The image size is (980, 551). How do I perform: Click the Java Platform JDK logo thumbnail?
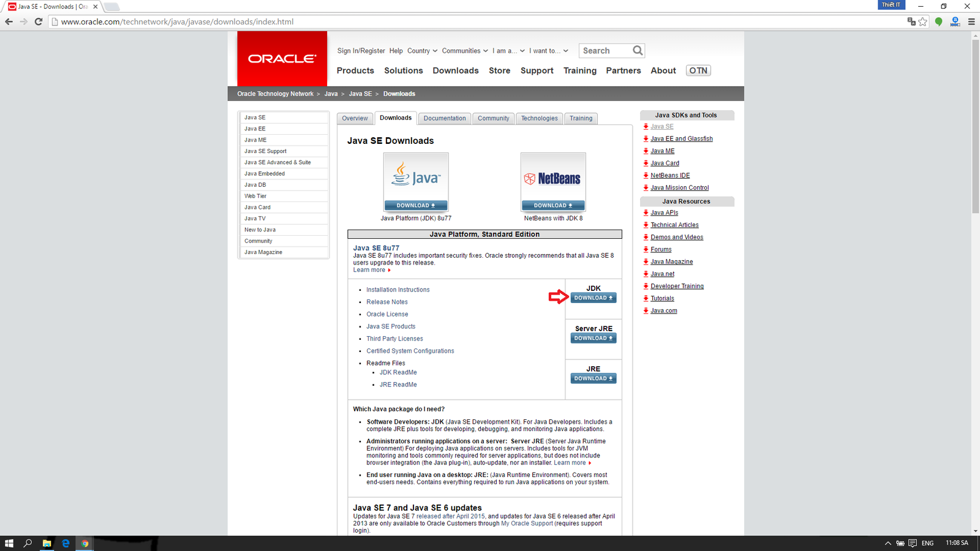point(416,176)
